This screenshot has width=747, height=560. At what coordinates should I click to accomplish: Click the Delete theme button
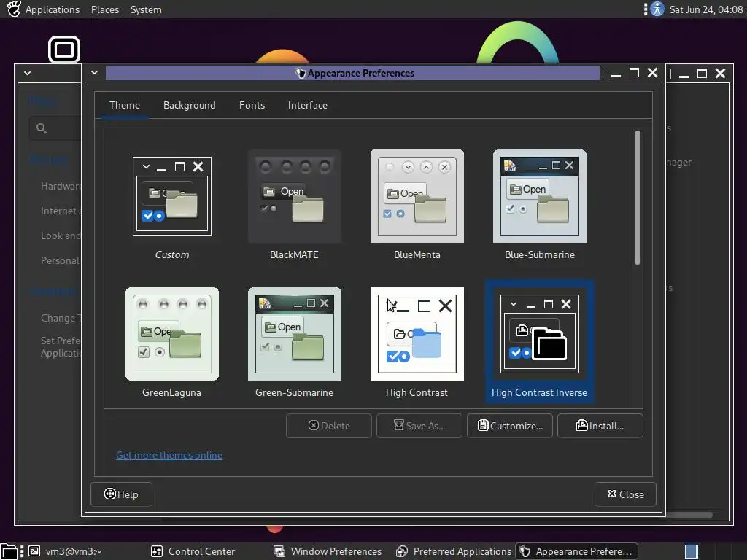click(329, 426)
